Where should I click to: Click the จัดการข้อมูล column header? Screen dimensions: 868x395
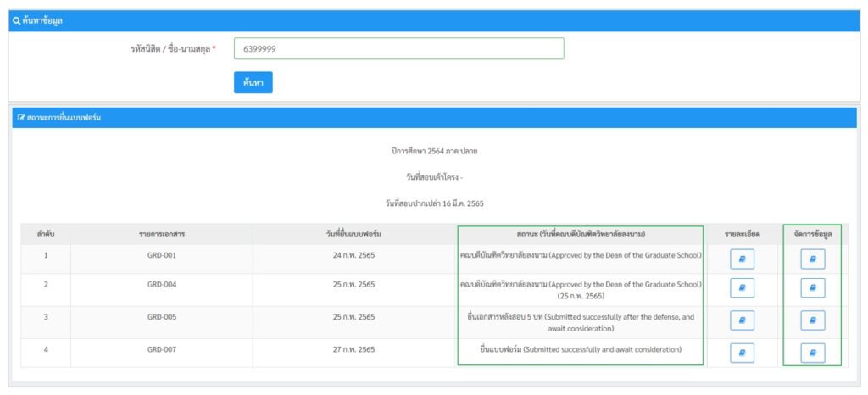point(812,234)
